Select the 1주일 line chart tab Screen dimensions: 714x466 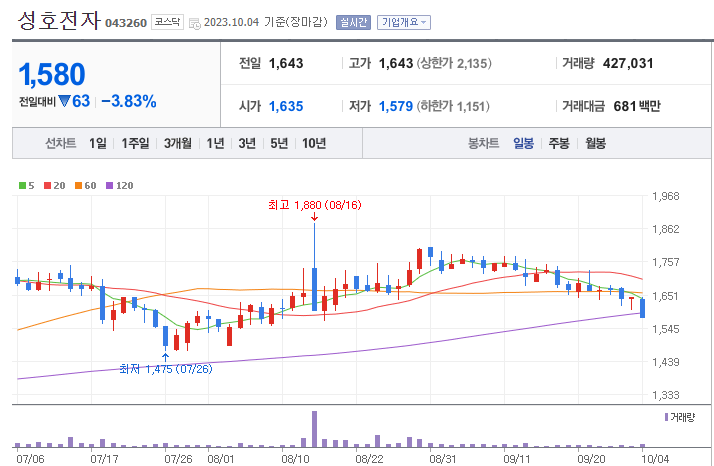tap(135, 143)
